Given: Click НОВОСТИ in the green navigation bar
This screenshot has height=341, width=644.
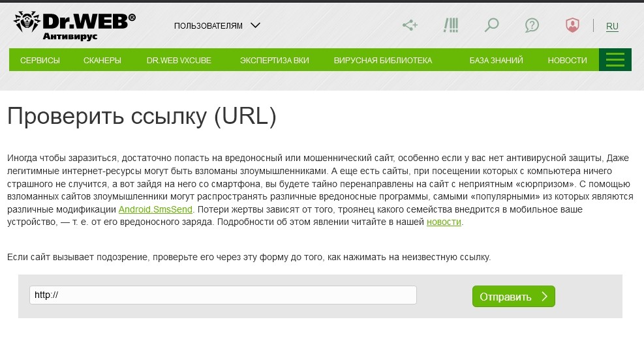Looking at the screenshot, I should [x=567, y=61].
